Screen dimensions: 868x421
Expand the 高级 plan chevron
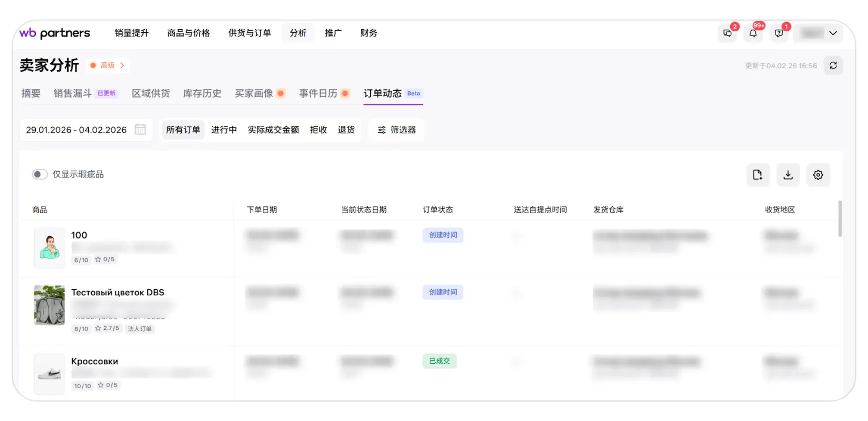pos(122,65)
